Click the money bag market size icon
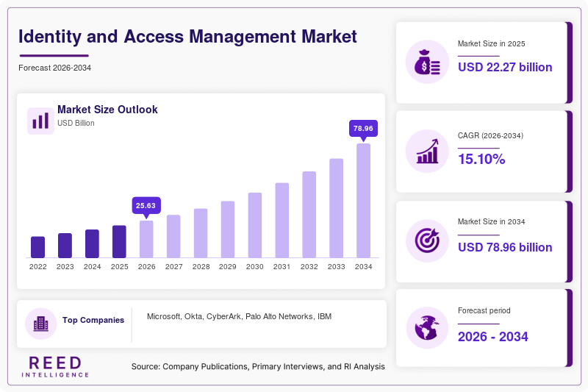This screenshot has height=392, width=588. [427, 62]
